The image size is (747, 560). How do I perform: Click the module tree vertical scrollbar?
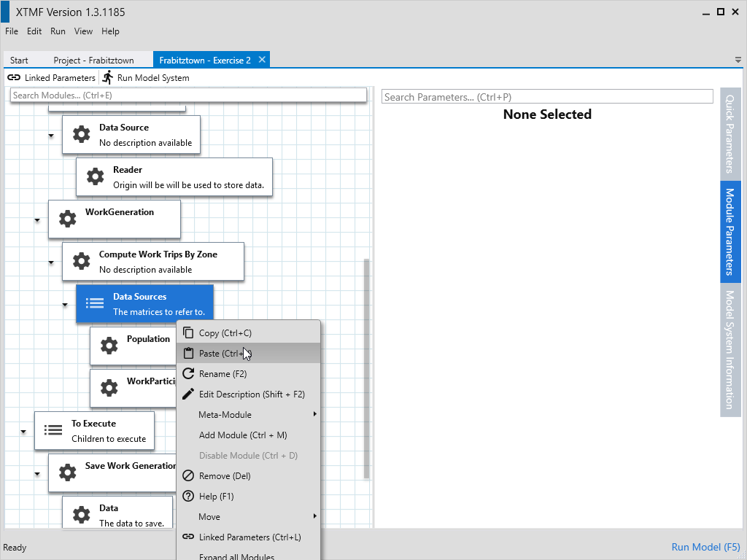pyautogui.click(x=367, y=365)
